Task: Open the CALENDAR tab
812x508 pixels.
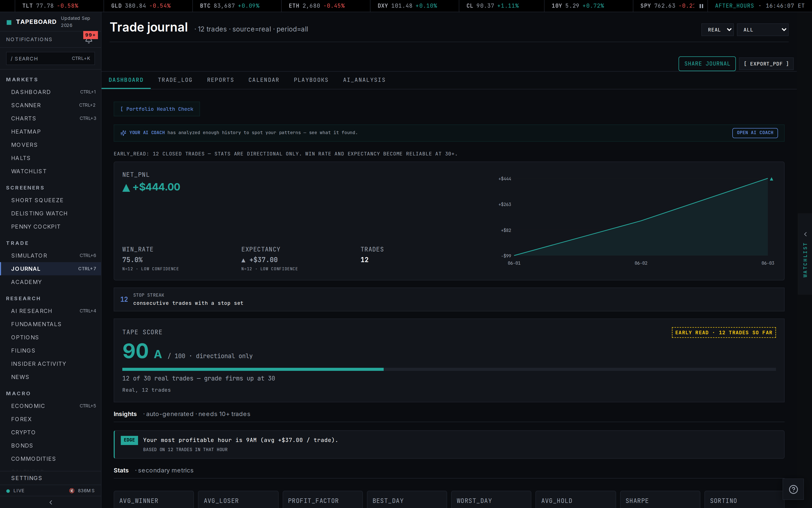Action: point(264,80)
